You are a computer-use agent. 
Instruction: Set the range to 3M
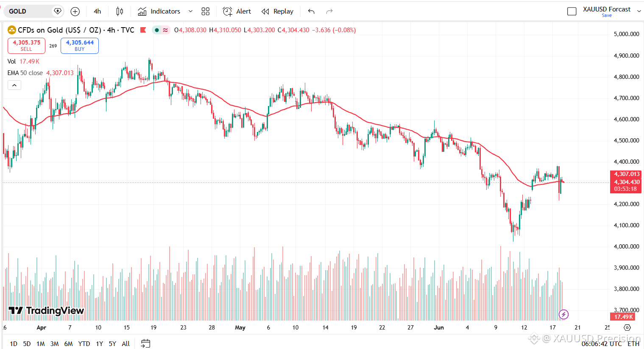pos(54,343)
